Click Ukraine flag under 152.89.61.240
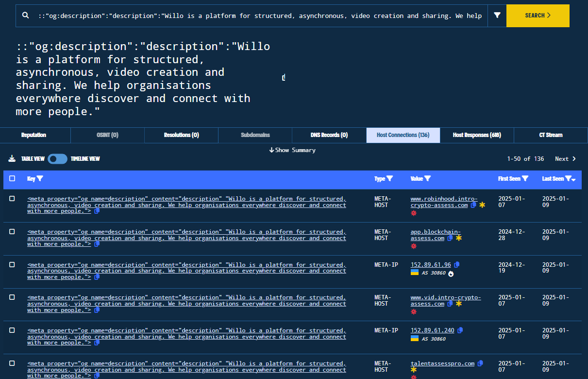 [415, 338]
